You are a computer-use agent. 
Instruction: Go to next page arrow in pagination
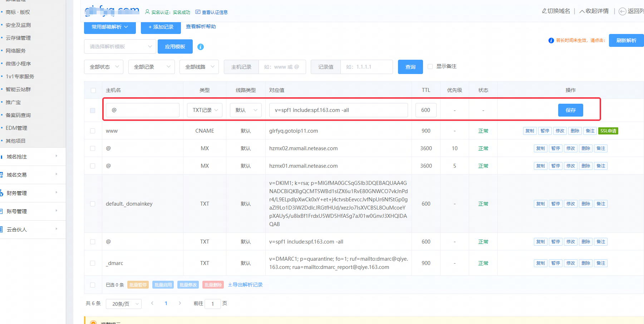pos(180,303)
